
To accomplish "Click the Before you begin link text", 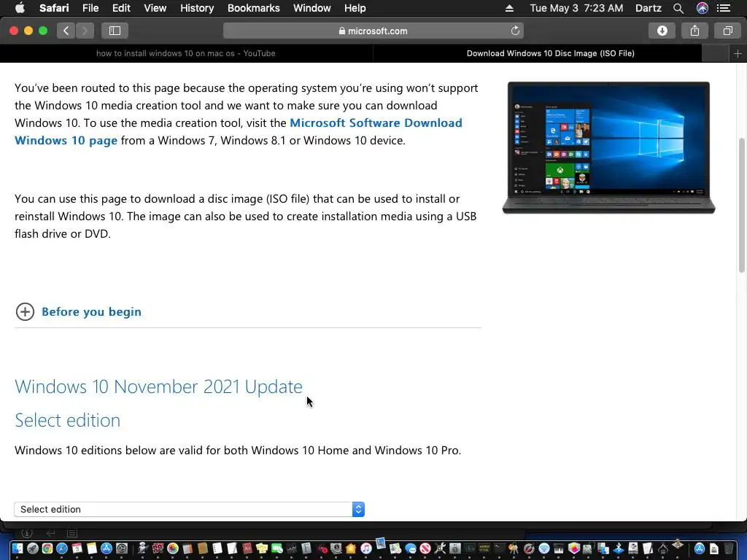I will tap(91, 311).
